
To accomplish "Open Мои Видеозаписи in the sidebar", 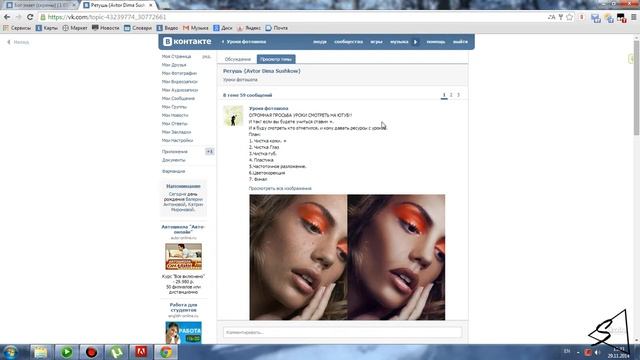I will click(180, 82).
